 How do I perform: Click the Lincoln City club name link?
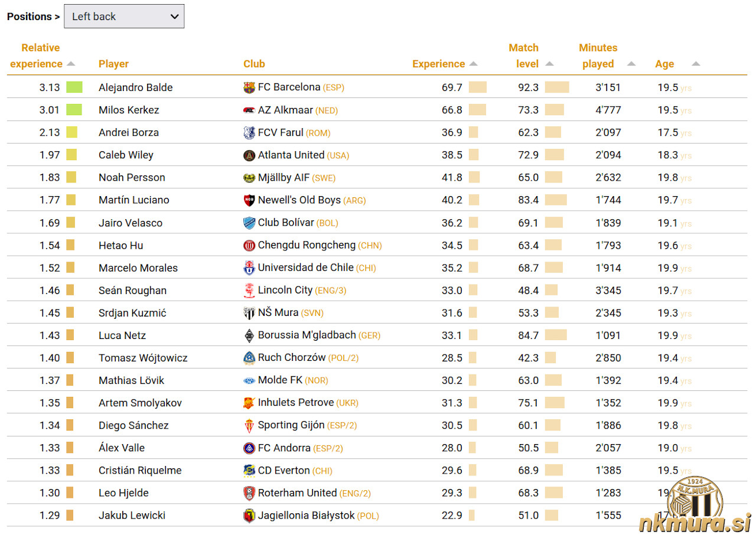tap(285, 290)
